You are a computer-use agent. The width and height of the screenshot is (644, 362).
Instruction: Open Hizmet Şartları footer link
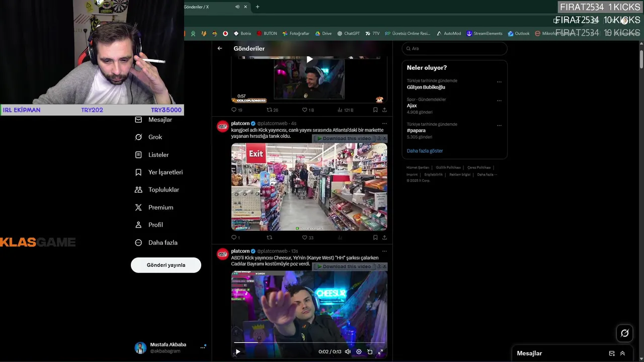pyautogui.click(x=418, y=167)
